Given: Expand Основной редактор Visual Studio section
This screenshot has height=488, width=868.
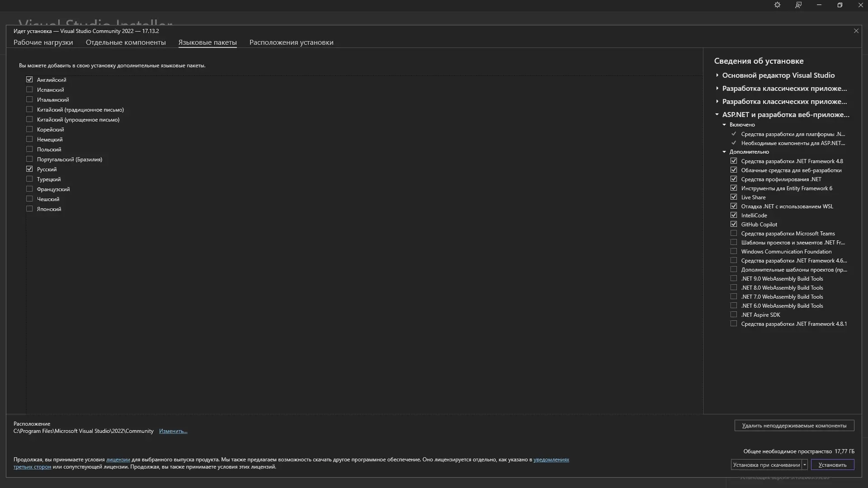Looking at the screenshot, I should click(x=717, y=75).
